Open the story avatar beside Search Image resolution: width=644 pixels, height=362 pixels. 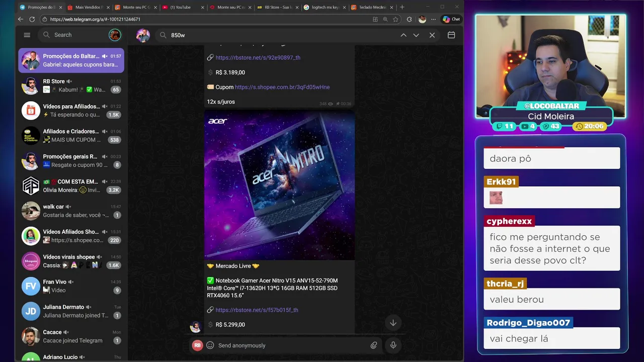115,35
